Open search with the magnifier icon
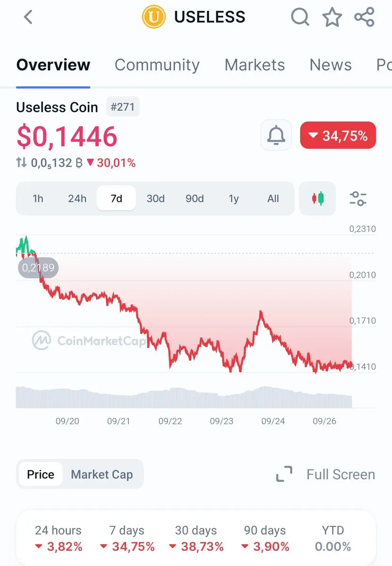The height and width of the screenshot is (566, 392). click(300, 17)
